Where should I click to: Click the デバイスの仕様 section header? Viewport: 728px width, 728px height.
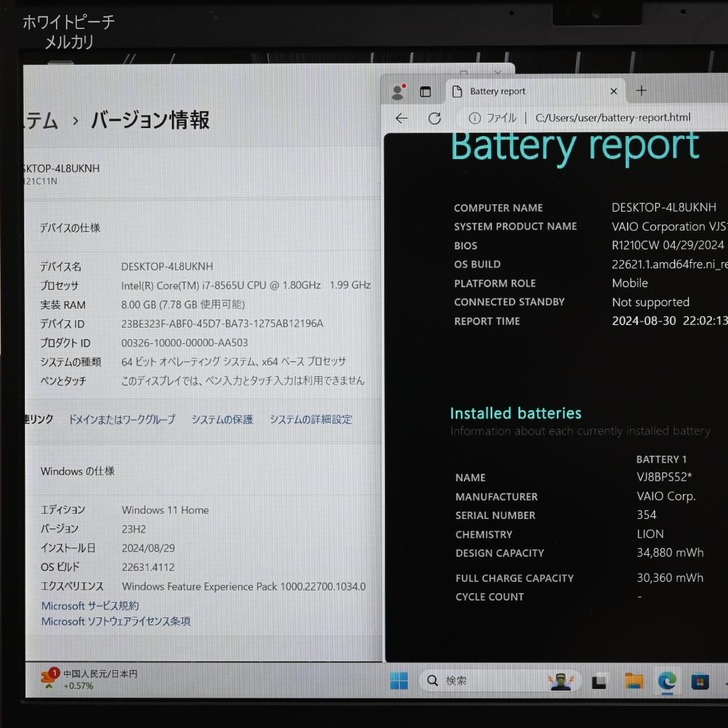point(70,228)
